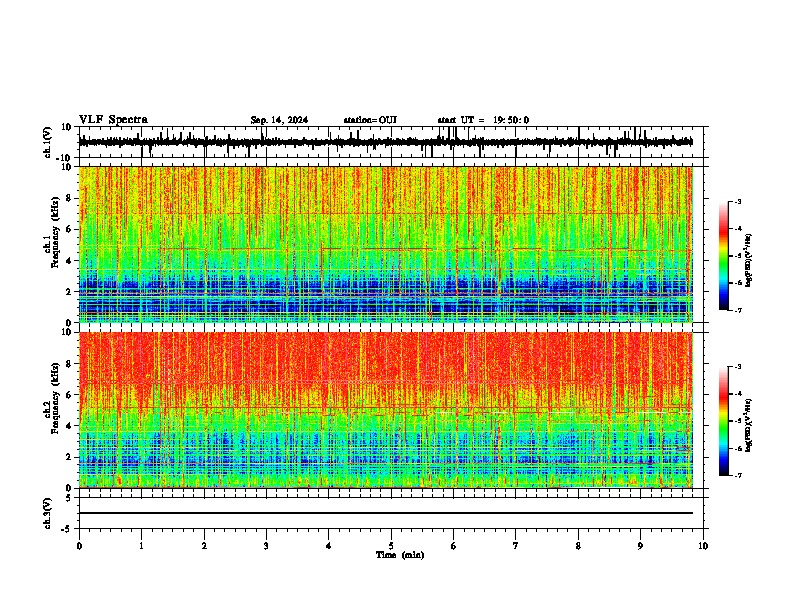Click the ch.1 color bar PSD label
This screenshot has height=612, width=792.
coord(749,260)
